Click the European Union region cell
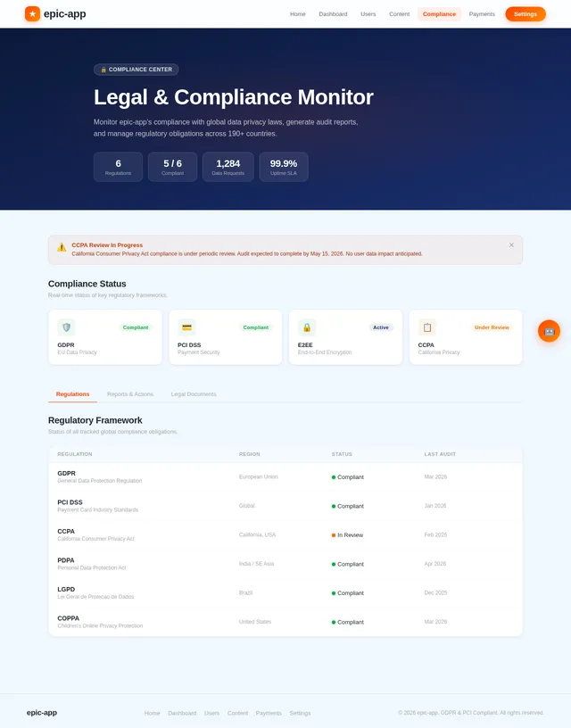 (258, 476)
